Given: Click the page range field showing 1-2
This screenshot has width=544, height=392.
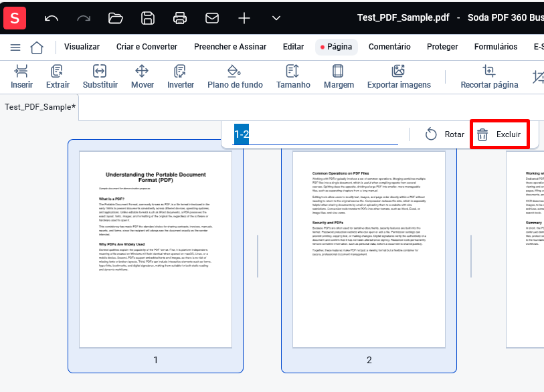Looking at the screenshot, I should (x=315, y=134).
